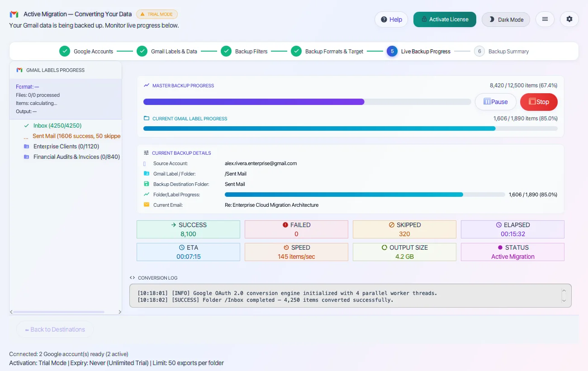This screenshot has width=588, height=371.
Task: Go to Gmail Labels & Data step
Action: point(167,51)
